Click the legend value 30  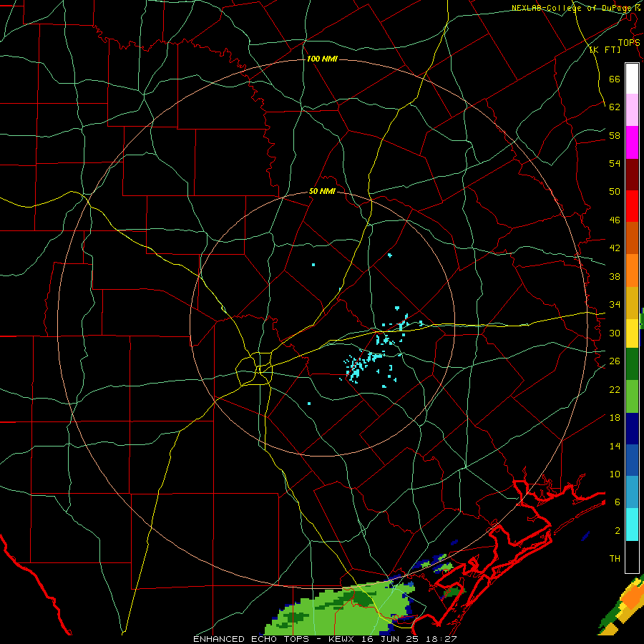tap(615, 333)
